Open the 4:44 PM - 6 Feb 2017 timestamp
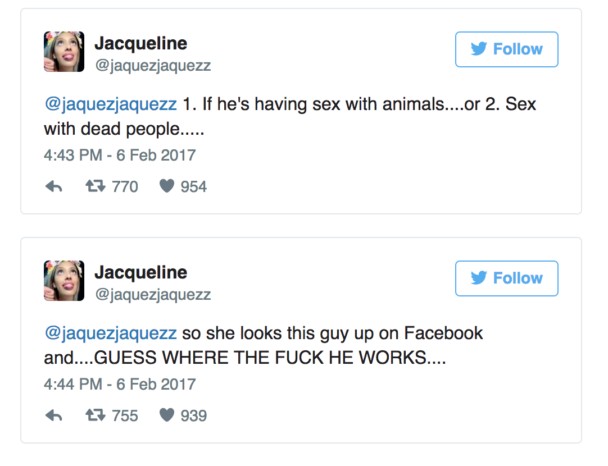The height and width of the screenshot is (466, 608). click(x=120, y=384)
